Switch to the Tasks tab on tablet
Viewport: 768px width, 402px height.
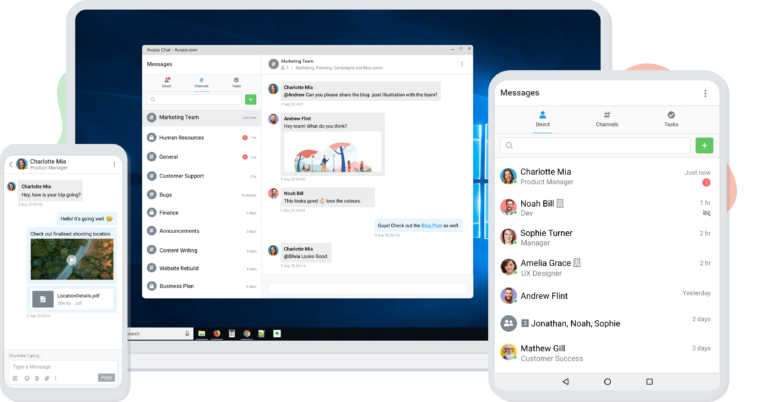tap(671, 119)
